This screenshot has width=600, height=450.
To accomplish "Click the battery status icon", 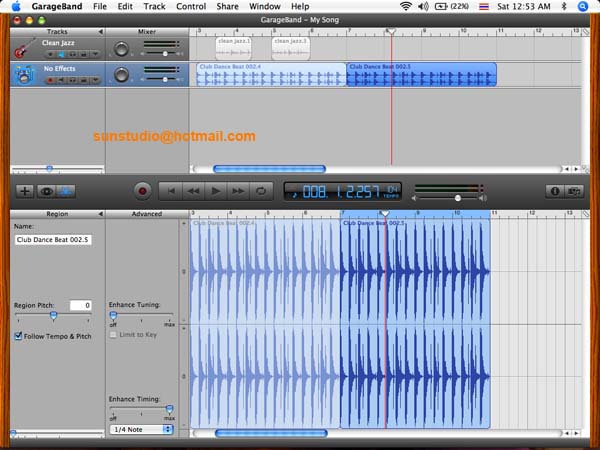I will tap(441, 7).
